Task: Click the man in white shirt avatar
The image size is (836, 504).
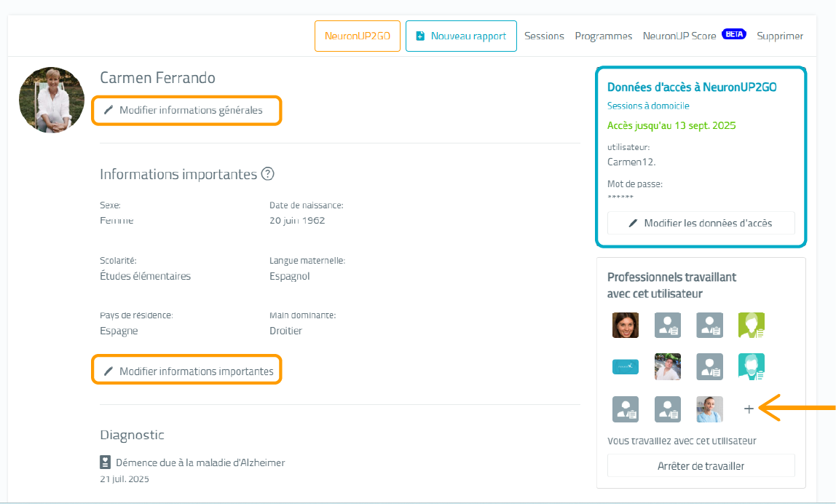Action: pyautogui.click(x=668, y=367)
